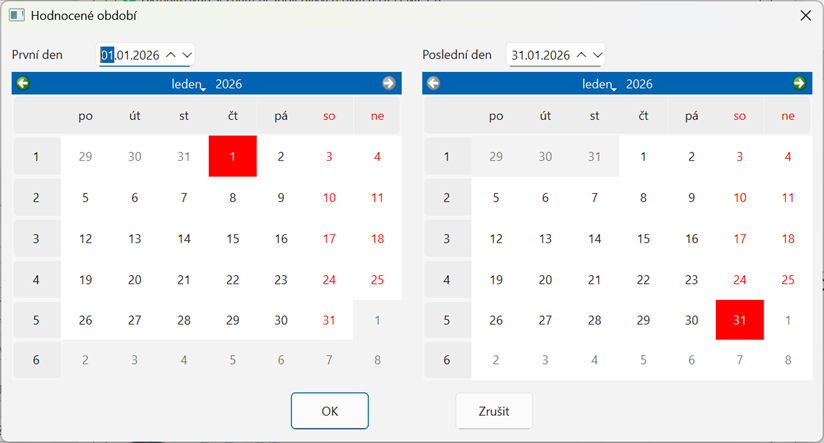Go to next month in Poslední den calendar
This screenshot has width=824, height=443.
click(799, 83)
